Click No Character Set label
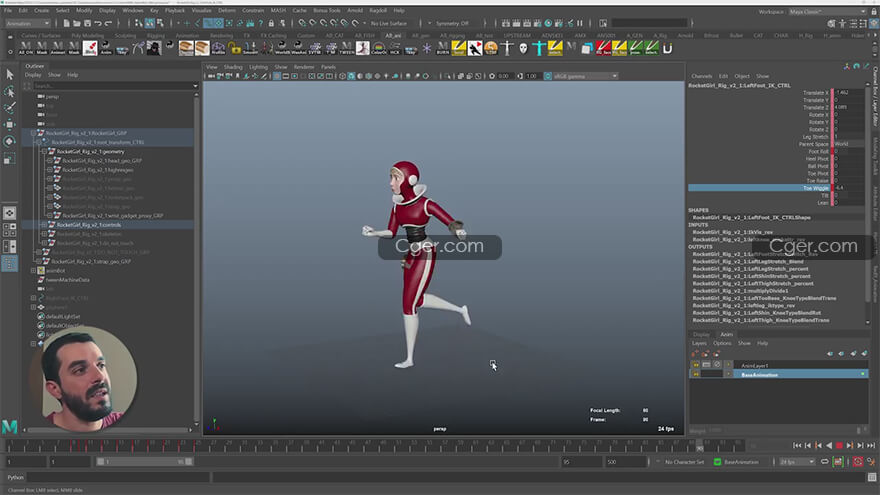Viewport: 880px width, 495px height. tap(684, 462)
